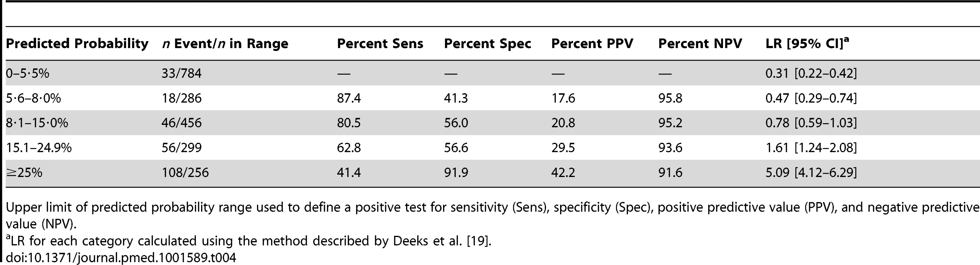
Task: Click the n Event/n in Range header
Action: pyautogui.click(x=225, y=44)
